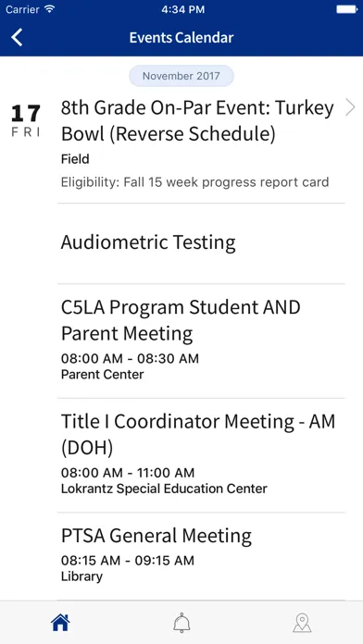Open the home tab icon
363x644 pixels.
60,623
